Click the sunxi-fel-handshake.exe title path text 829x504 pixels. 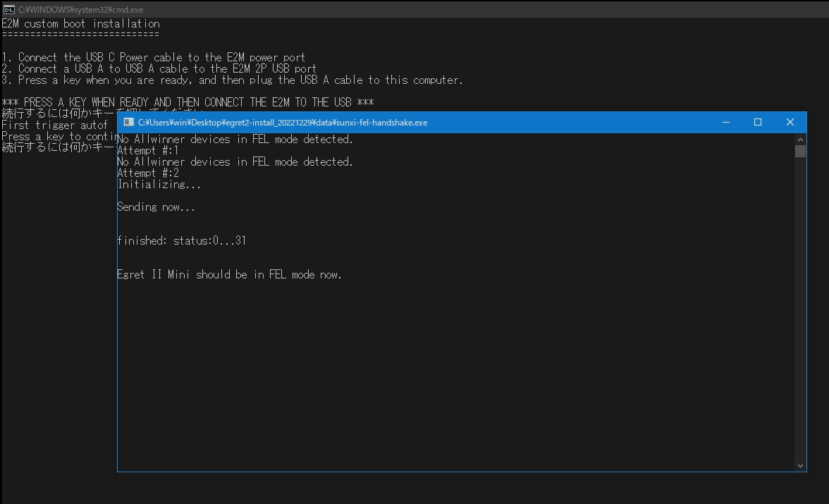click(x=283, y=122)
